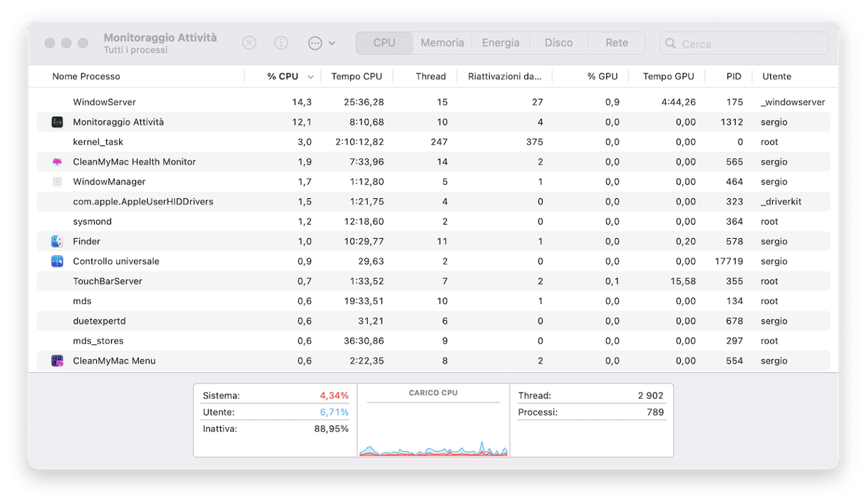Screen dimensions: 867x504
Task: Click the Carico CPU graph
Action: click(433, 428)
